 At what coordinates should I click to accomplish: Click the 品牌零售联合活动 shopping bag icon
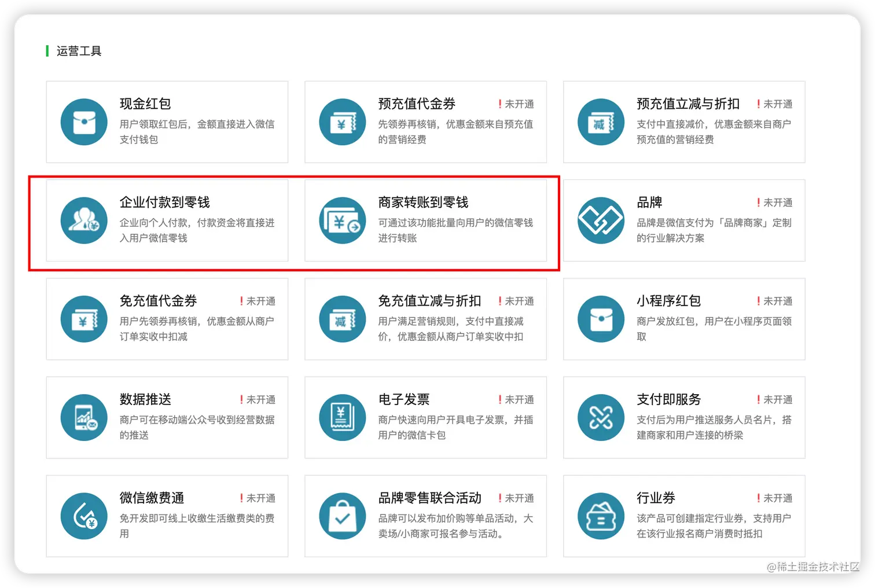coord(343,516)
